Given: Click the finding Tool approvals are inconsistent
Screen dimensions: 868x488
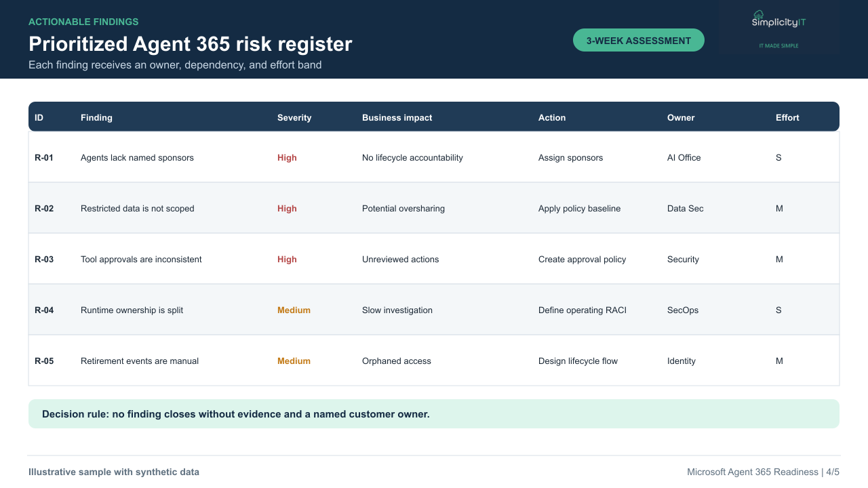Looking at the screenshot, I should click(x=141, y=259).
